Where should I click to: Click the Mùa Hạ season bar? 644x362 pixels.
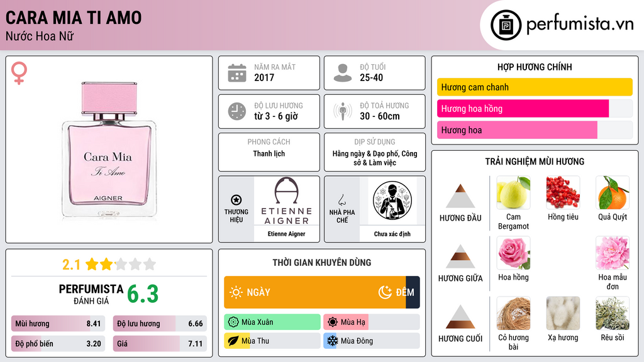click(372, 322)
